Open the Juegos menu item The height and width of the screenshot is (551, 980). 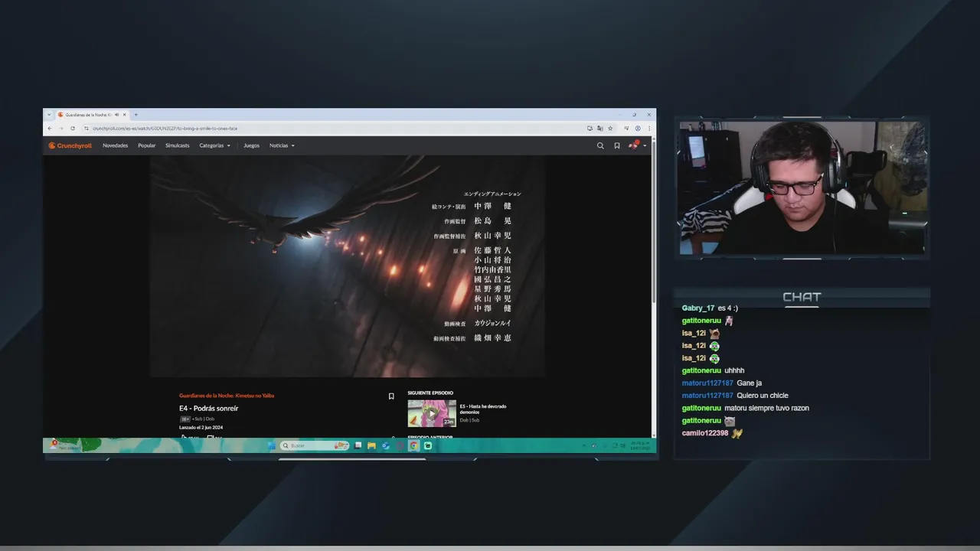tap(252, 145)
